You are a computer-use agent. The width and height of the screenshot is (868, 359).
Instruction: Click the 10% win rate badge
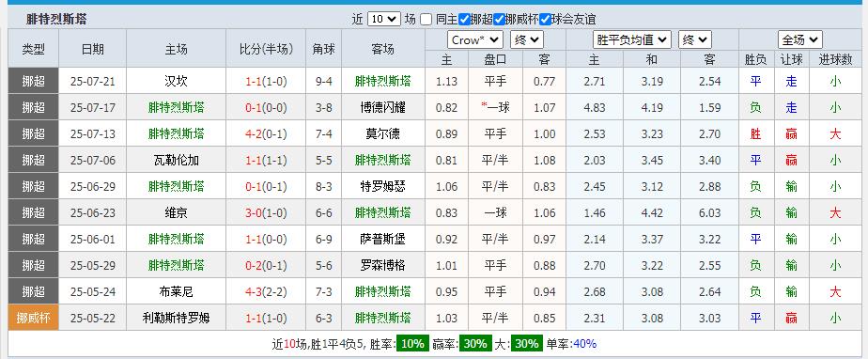tap(412, 343)
